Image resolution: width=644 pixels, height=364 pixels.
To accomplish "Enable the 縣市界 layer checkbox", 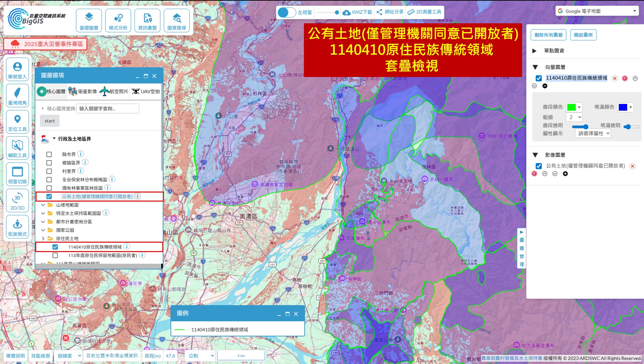I will tap(49, 154).
